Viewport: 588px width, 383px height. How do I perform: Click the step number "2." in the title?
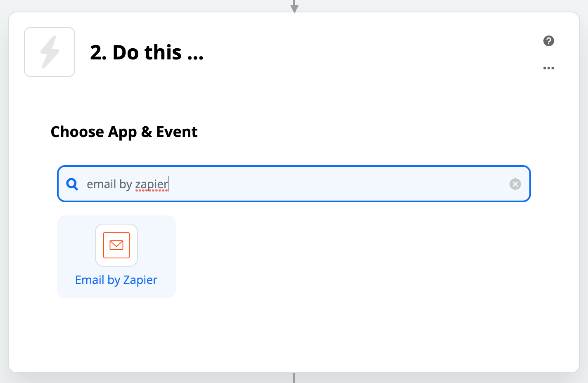pyautogui.click(x=99, y=52)
